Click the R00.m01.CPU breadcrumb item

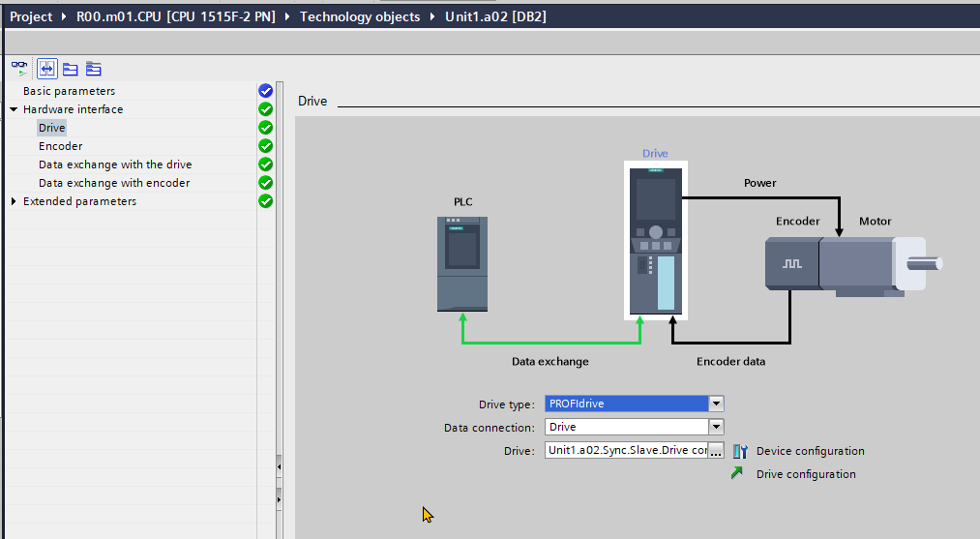pos(176,16)
